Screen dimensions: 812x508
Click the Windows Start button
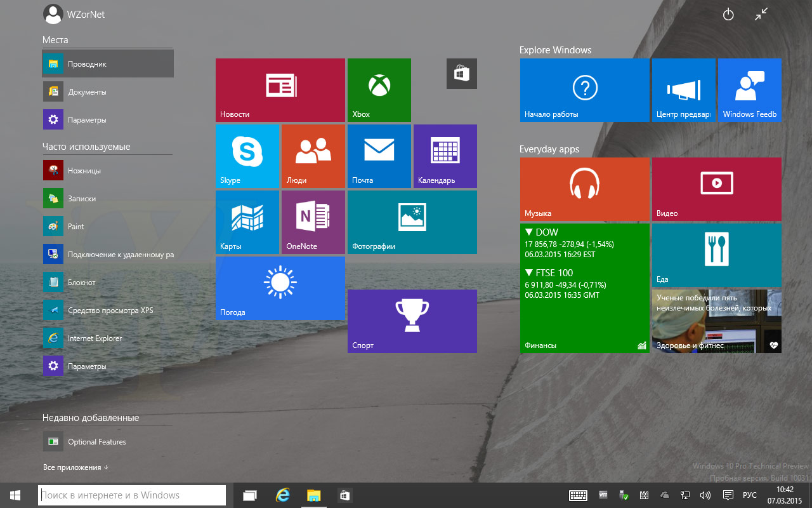tap(15, 495)
